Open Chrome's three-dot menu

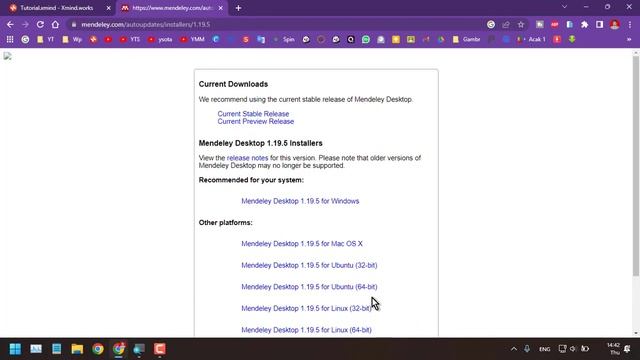pos(630,24)
